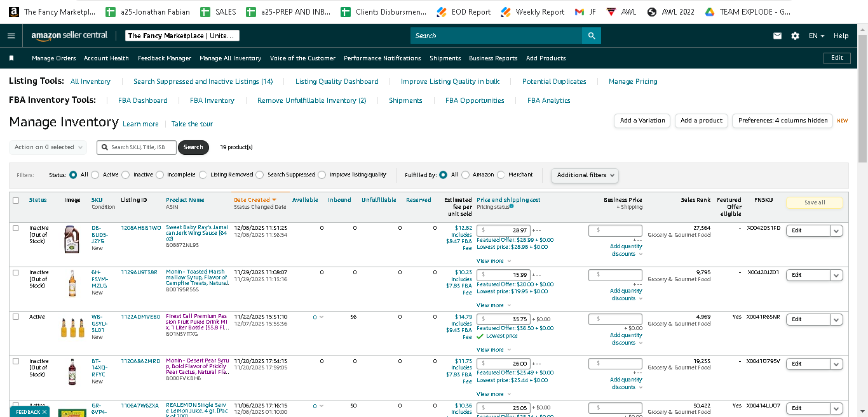Open the EOD Report bookmark

point(463,11)
